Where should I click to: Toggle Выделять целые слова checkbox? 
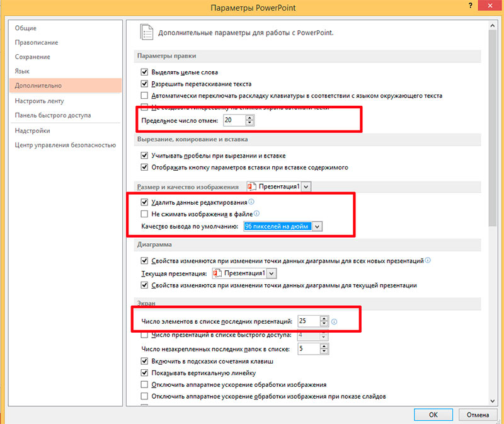click(x=144, y=72)
